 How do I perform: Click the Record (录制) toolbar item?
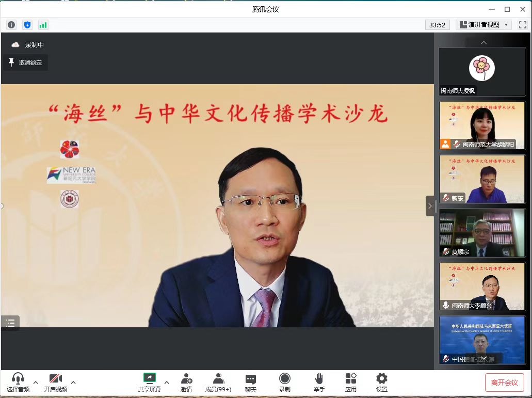click(x=284, y=378)
